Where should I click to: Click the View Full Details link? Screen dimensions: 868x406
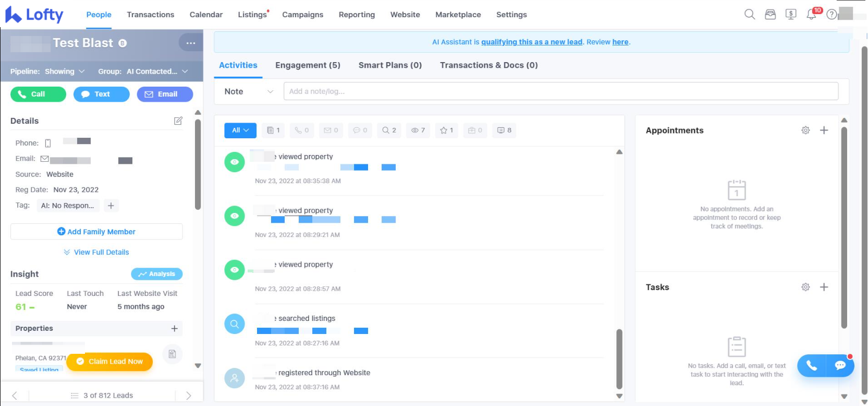click(x=96, y=252)
